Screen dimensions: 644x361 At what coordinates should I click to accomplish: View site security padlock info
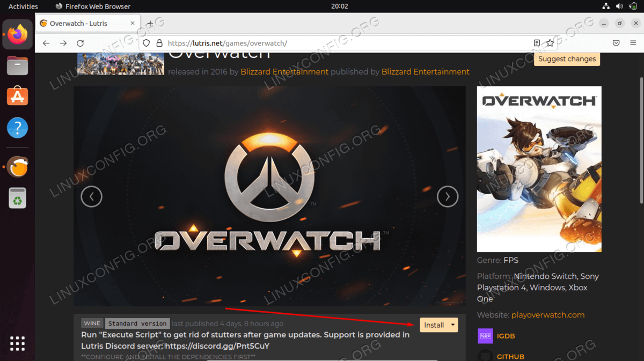pyautogui.click(x=159, y=43)
